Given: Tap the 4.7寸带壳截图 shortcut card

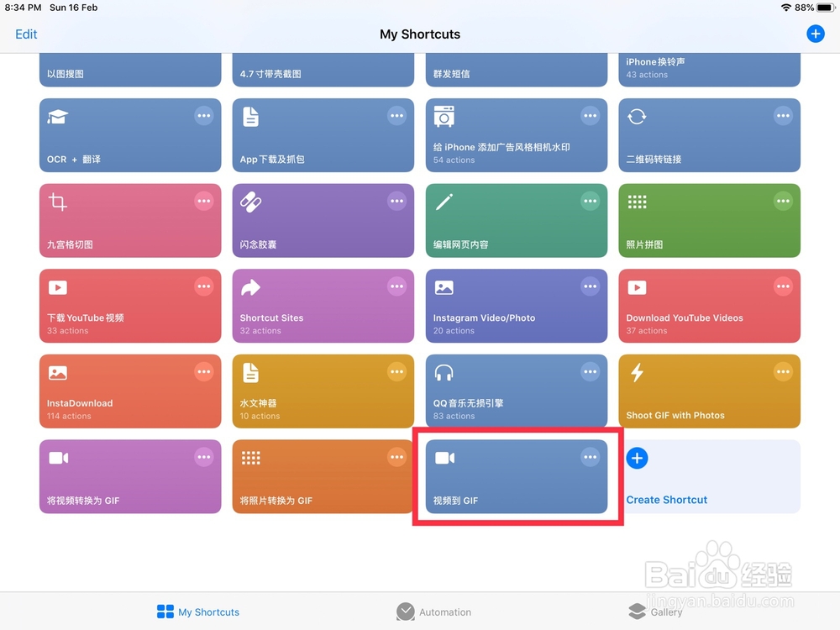Looking at the screenshot, I should 323,71.
